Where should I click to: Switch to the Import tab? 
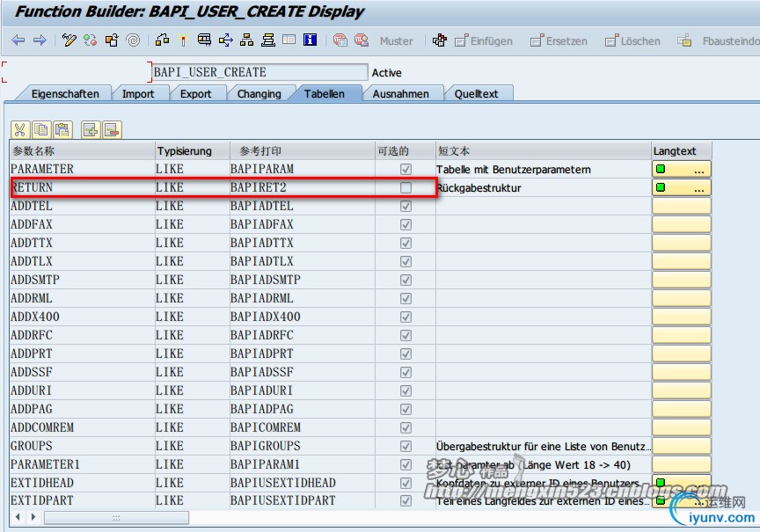pyautogui.click(x=138, y=94)
